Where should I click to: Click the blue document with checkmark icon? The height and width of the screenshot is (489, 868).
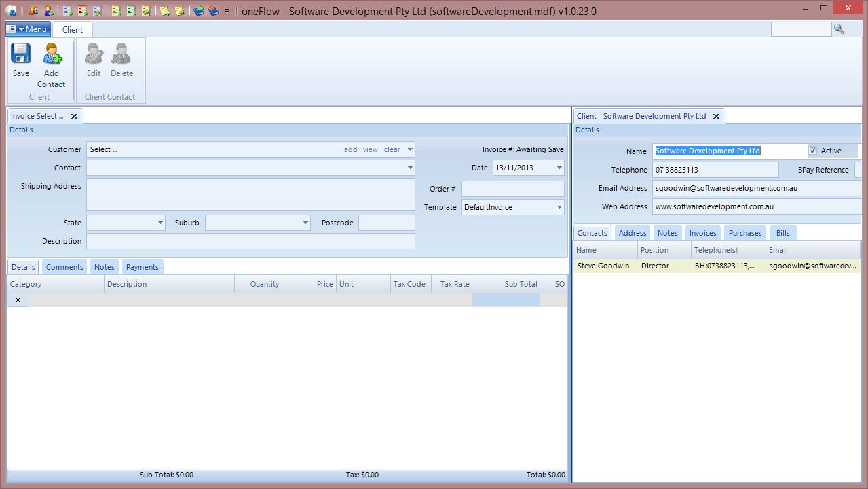(x=97, y=11)
